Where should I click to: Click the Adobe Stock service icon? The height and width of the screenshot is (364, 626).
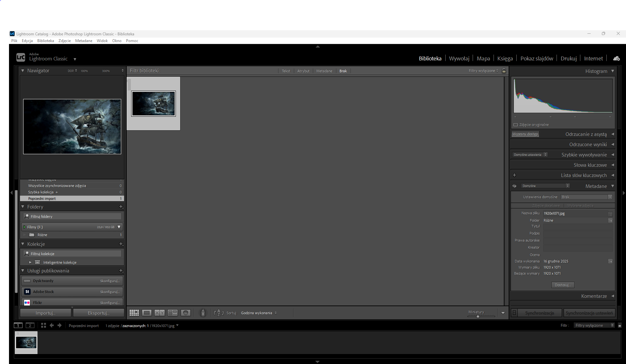tap(27, 292)
